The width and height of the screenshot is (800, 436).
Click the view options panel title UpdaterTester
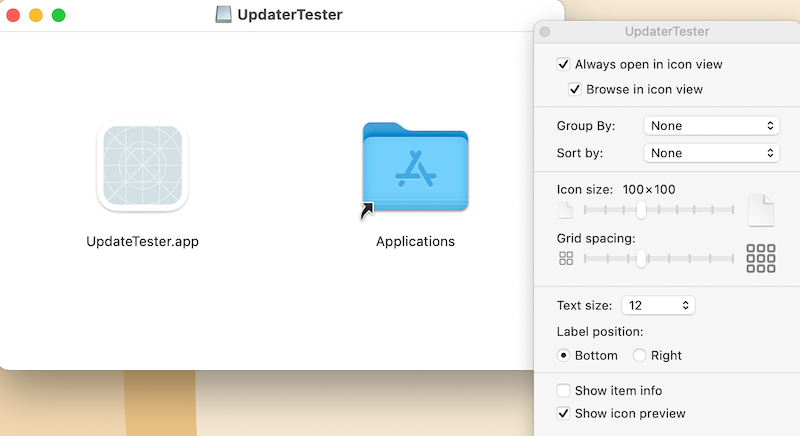[x=667, y=32]
